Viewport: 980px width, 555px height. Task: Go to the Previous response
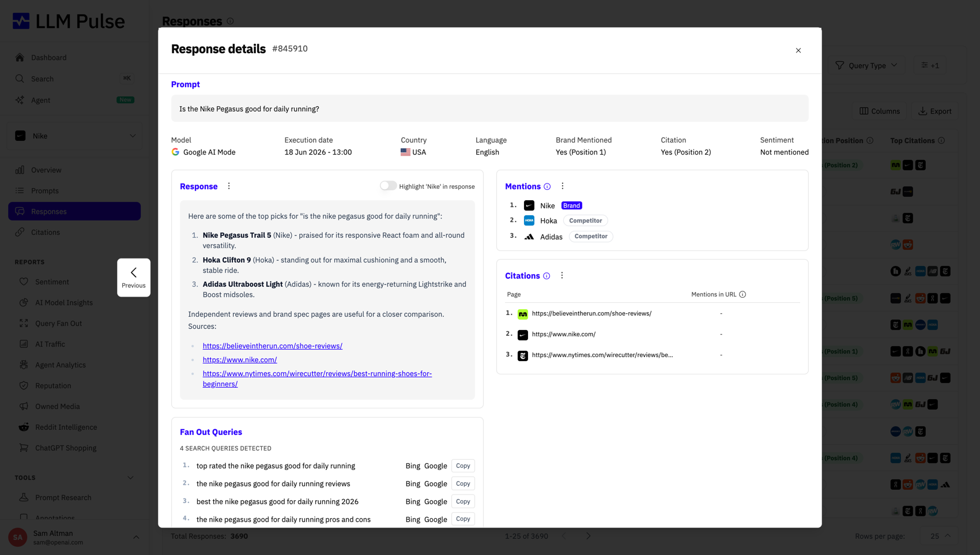click(x=134, y=277)
